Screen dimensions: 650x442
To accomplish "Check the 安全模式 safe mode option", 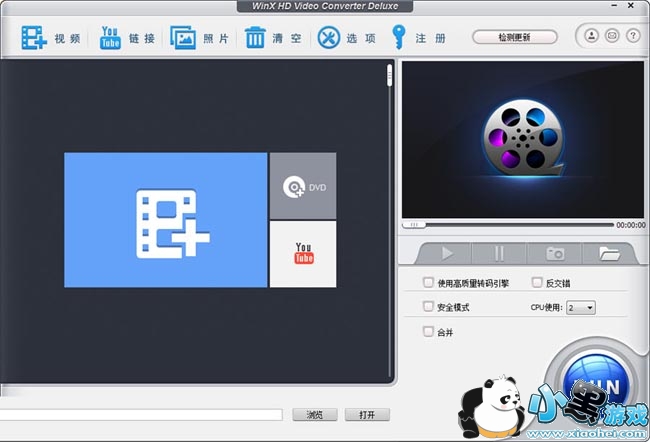I will point(429,307).
